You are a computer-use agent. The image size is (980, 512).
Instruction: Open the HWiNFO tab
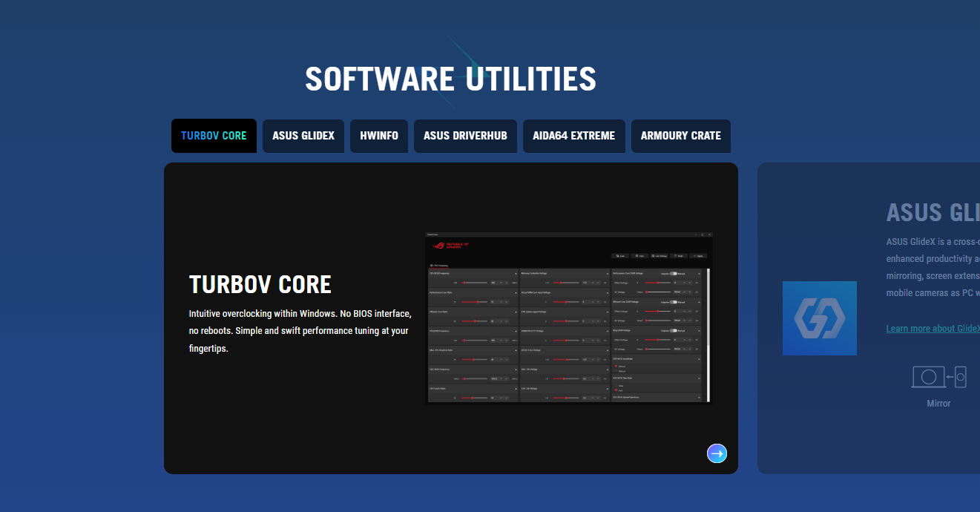pos(379,136)
